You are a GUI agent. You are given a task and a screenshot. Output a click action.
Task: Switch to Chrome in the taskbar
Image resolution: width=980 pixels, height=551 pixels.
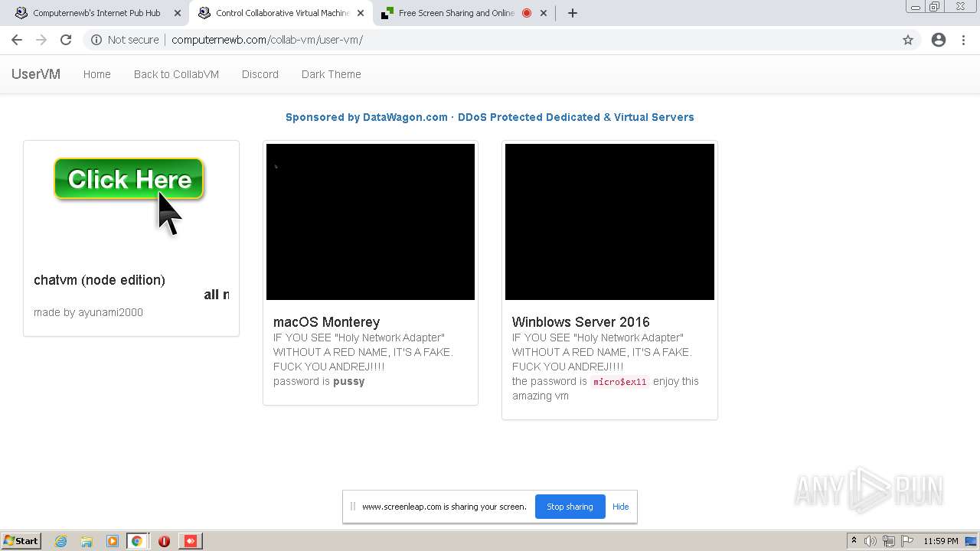tap(137, 541)
